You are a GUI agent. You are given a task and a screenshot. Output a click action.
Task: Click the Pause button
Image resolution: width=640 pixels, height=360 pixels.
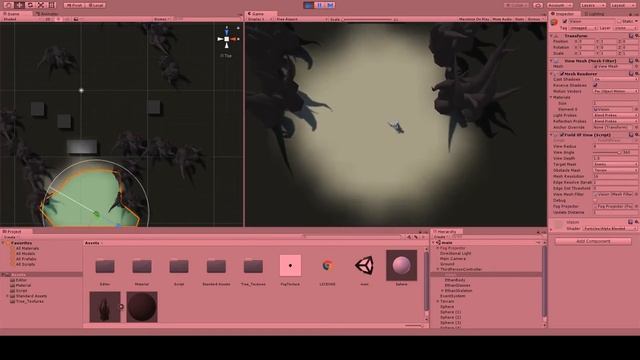click(x=320, y=5)
